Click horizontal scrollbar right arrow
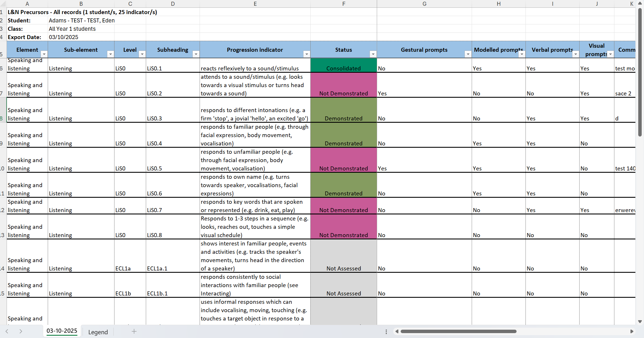 (632, 331)
